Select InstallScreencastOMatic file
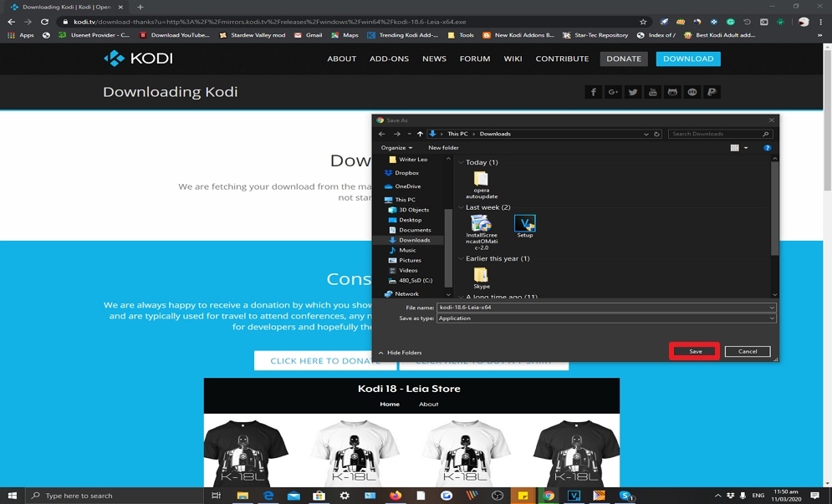Viewport: 832px width, 504px height. pyautogui.click(x=482, y=232)
